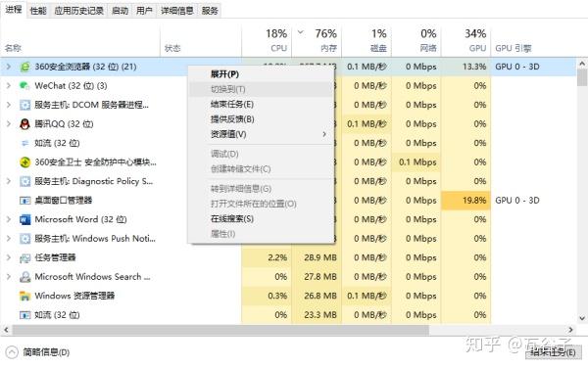Expand the 任务管理器 process group
The image size is (588, 369).
[x=8, y=257]
